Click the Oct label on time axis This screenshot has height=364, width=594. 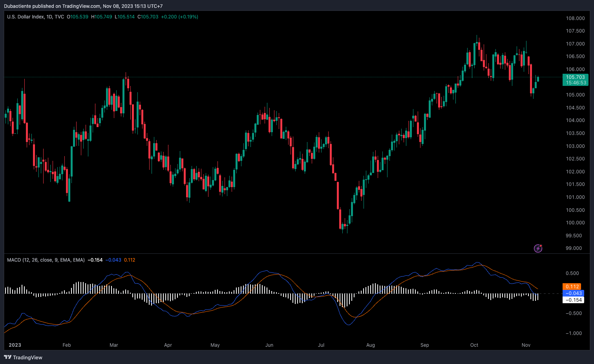474,345
